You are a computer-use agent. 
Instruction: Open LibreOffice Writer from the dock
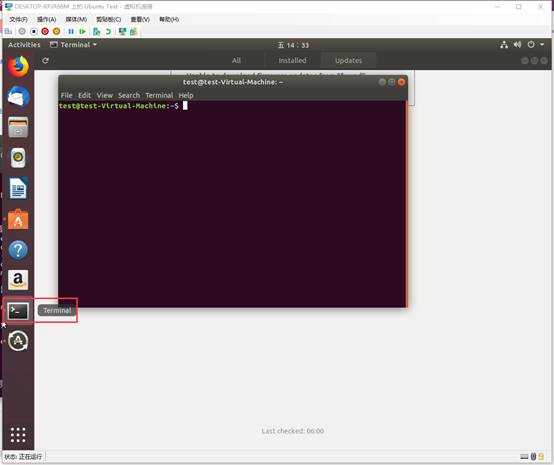[x=18, y=188]
